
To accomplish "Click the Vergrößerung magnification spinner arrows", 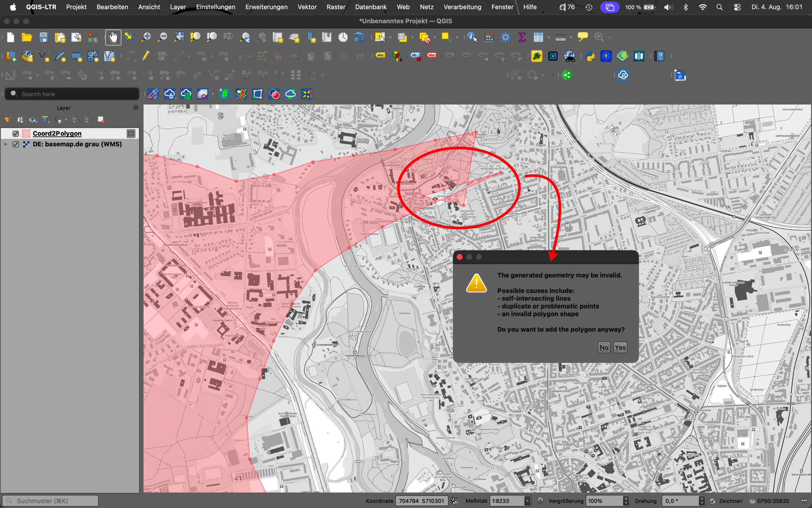I will tap(626, 501).
